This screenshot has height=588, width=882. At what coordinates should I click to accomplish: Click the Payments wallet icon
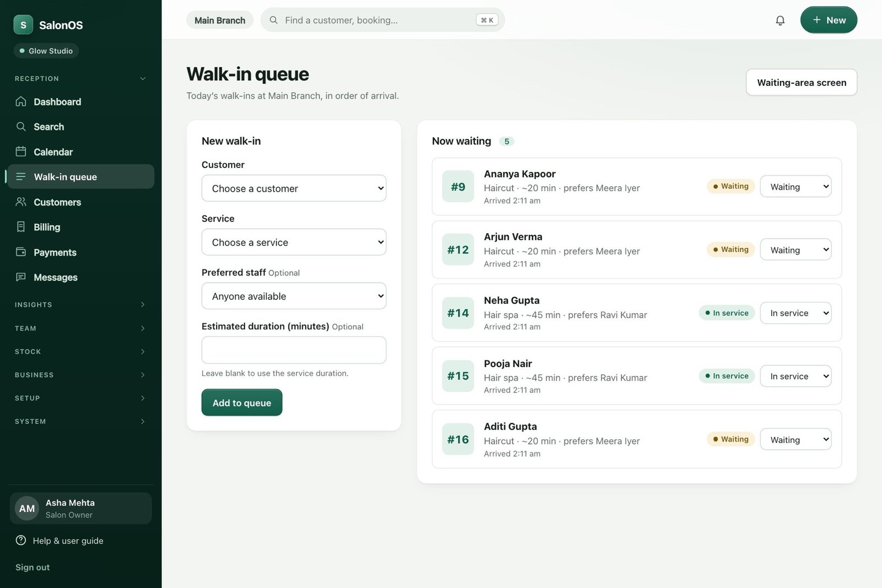(x=21, y=252)
